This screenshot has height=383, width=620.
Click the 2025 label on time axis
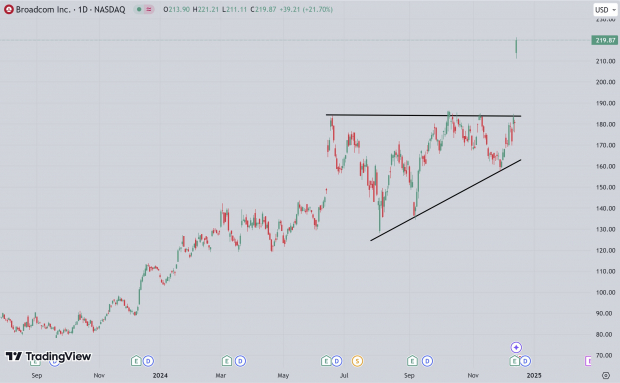[534, 375]
